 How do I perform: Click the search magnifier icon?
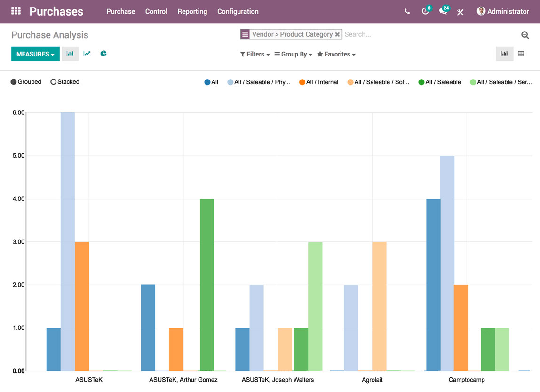(x=525, y=35)
